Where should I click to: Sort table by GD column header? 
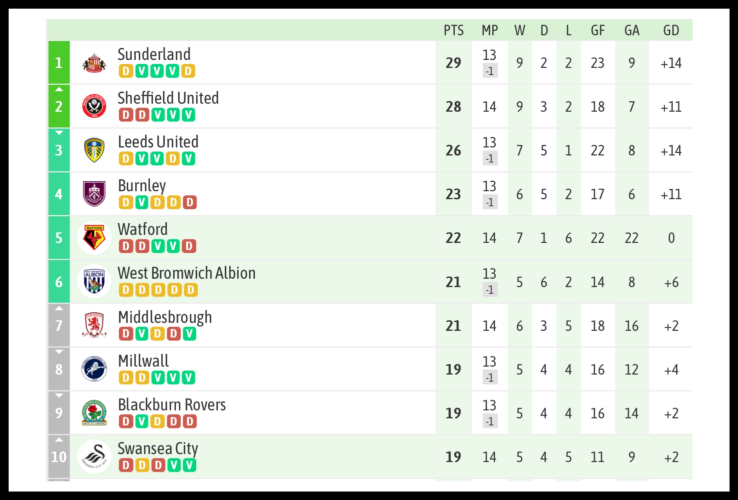tap(670, 30)
